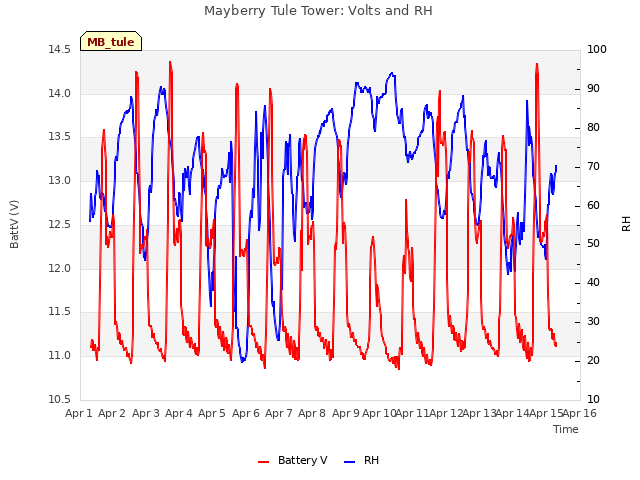Click the Apr 4 x-axis tick label
This screenshot has height=480, width=640.
pos(179,413)
